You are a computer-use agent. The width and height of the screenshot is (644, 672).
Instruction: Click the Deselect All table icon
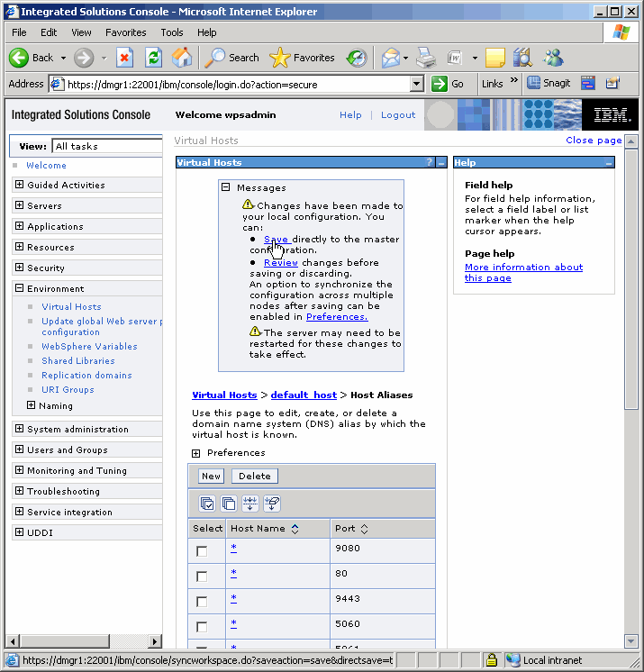coord(229,504)
